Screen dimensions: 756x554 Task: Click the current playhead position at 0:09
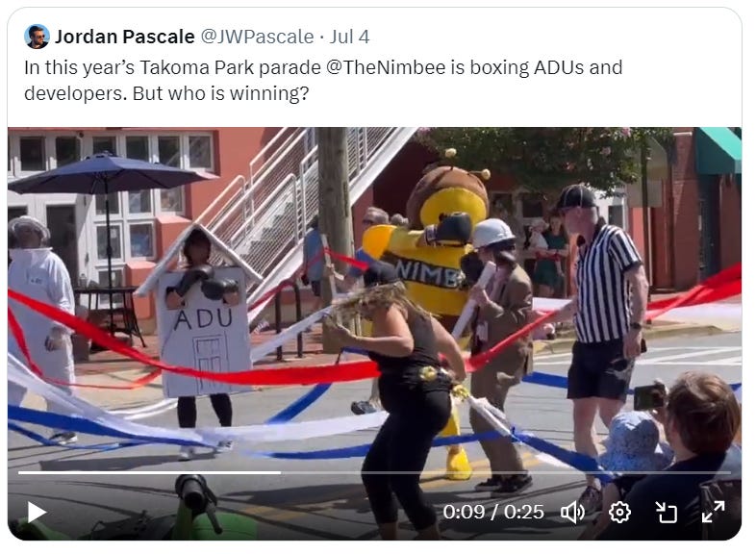(281, 472)
